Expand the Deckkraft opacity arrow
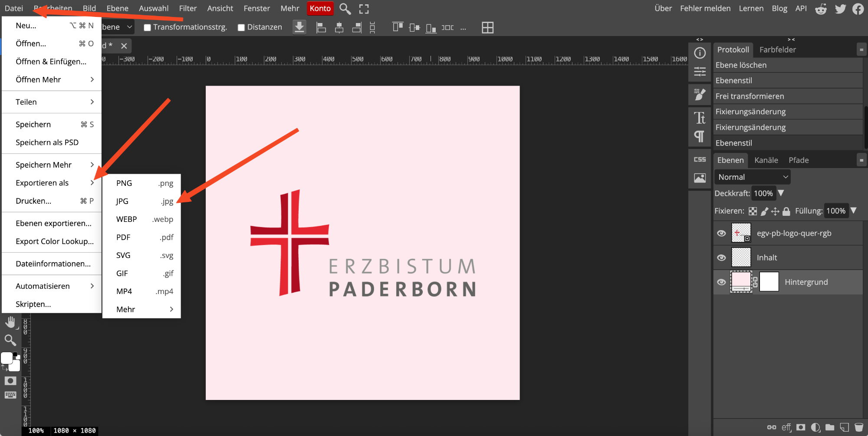The width and height of the screenshot is (868, 436). click(x=781, y=193)
